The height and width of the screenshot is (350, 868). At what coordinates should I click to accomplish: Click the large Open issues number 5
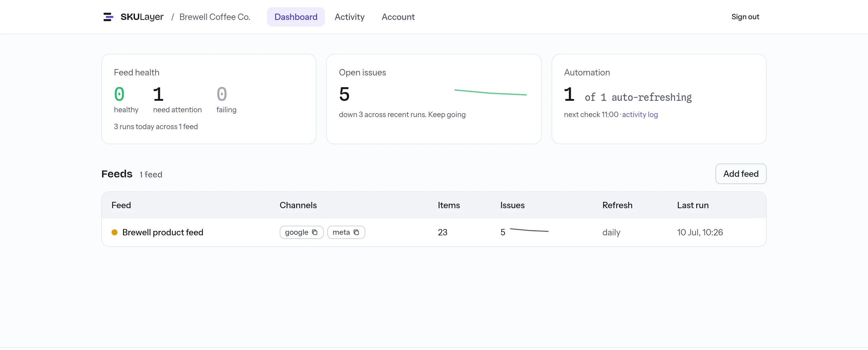pyautogui.click(x=344, y=94)
